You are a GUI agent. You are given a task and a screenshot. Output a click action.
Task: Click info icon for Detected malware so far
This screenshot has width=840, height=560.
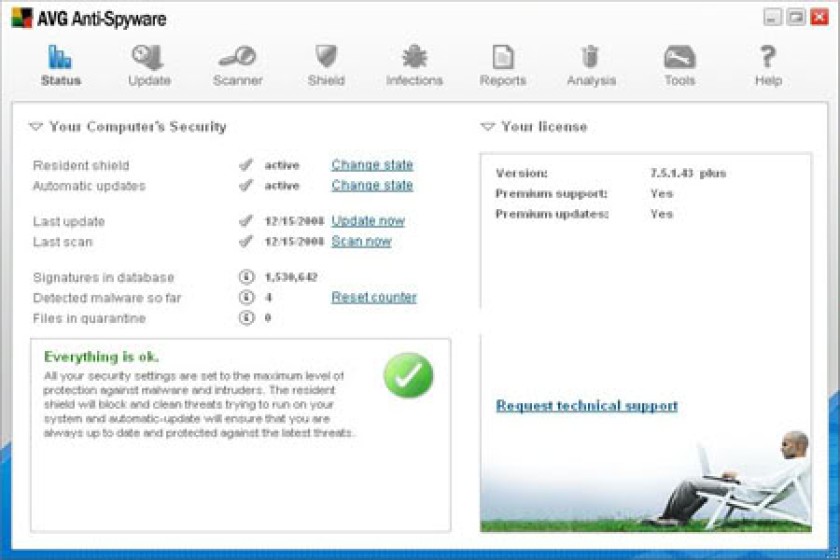click(246, 297)
